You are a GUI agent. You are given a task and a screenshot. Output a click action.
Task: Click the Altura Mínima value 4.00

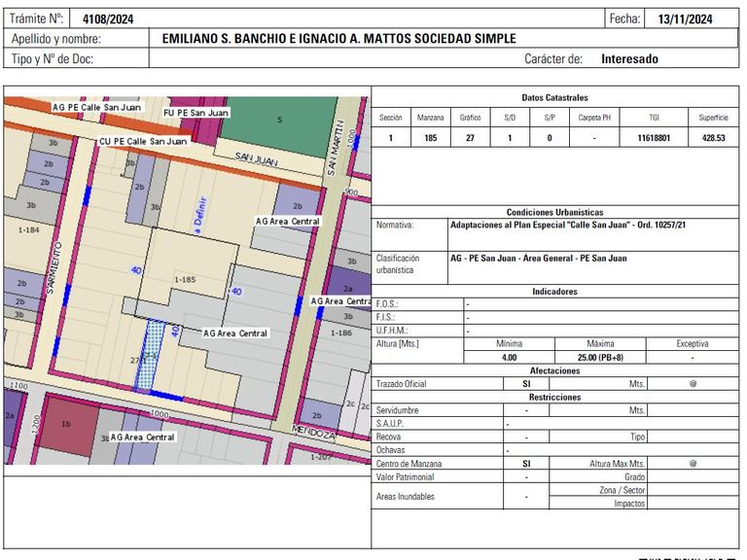(x=509, y=357)
